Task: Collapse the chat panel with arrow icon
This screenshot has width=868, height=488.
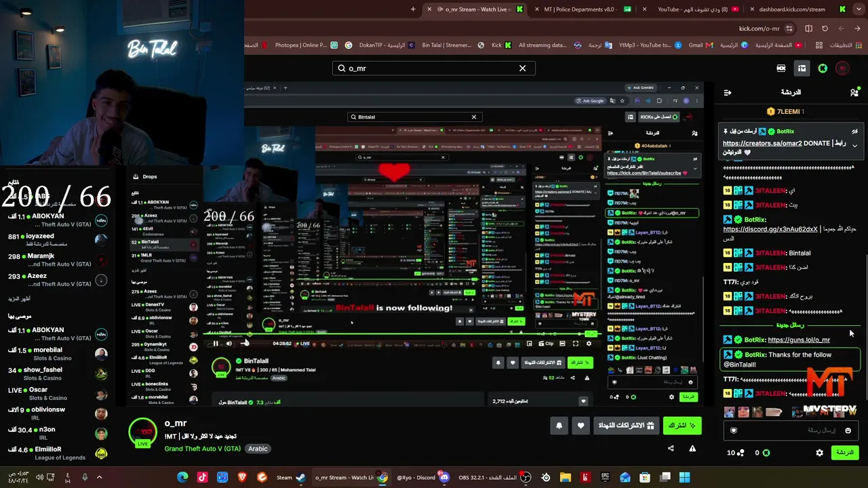Action: pos(728,92)
